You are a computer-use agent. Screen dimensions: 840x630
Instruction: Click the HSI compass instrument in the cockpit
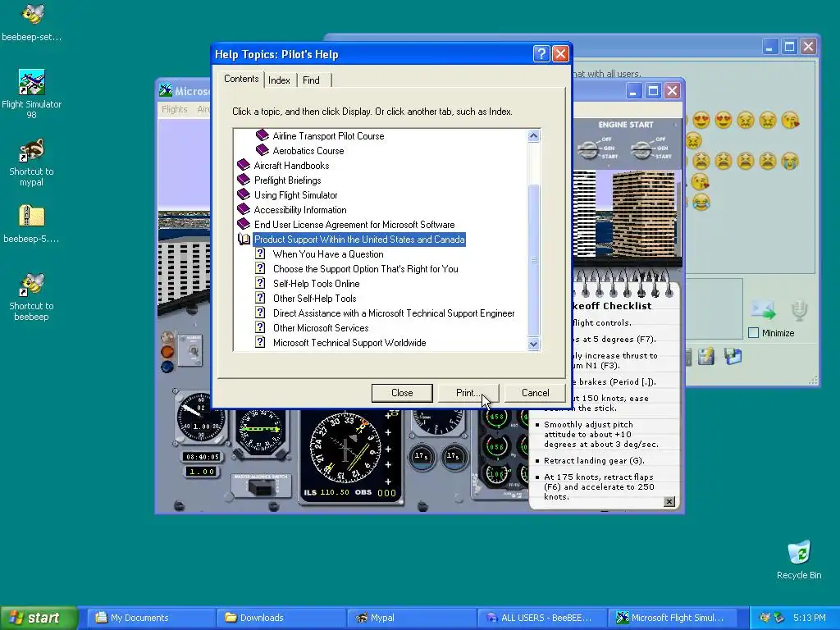346,447
